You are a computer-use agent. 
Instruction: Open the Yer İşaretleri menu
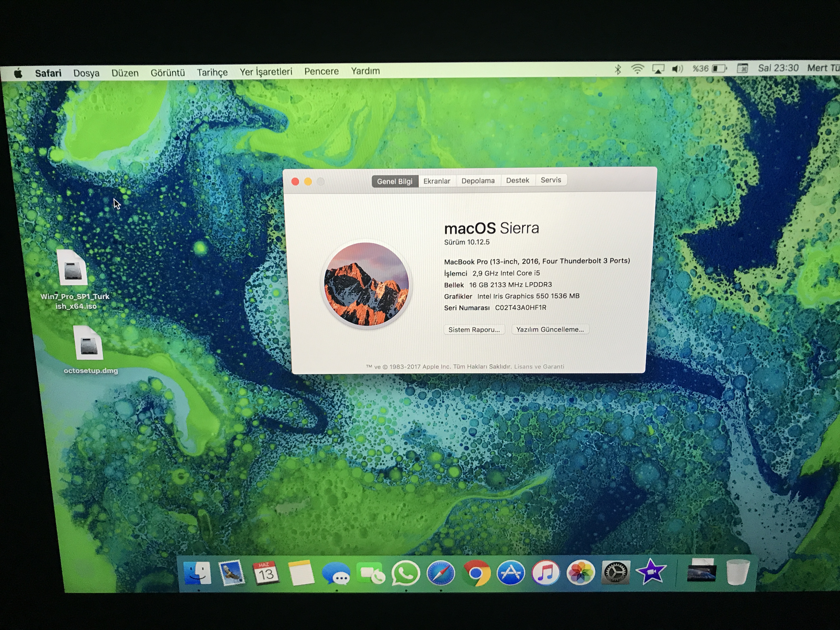coord(266,72)
